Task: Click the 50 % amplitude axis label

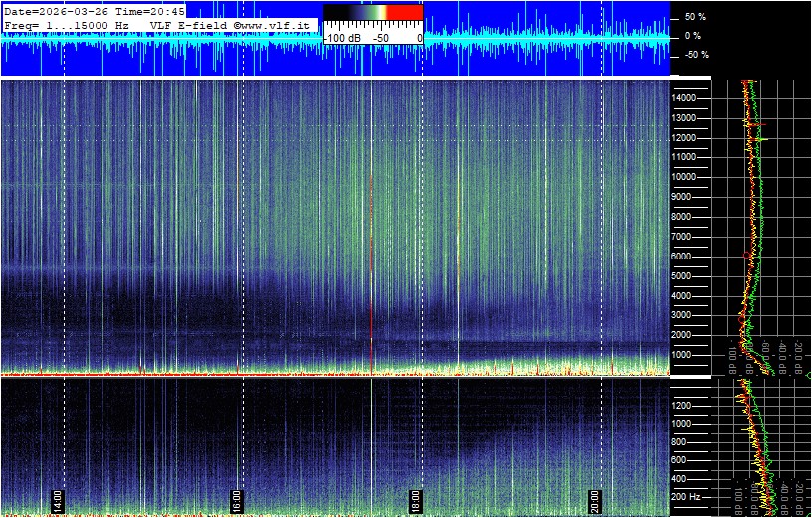Action: [696, 17]
